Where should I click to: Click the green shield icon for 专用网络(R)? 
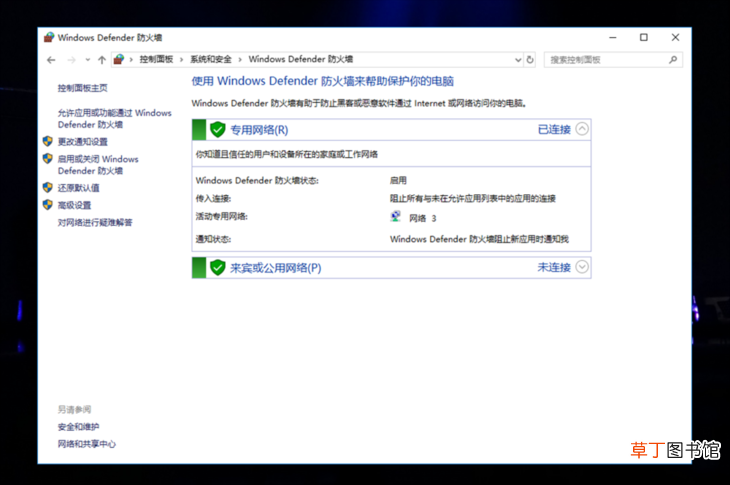pos(217,129)
